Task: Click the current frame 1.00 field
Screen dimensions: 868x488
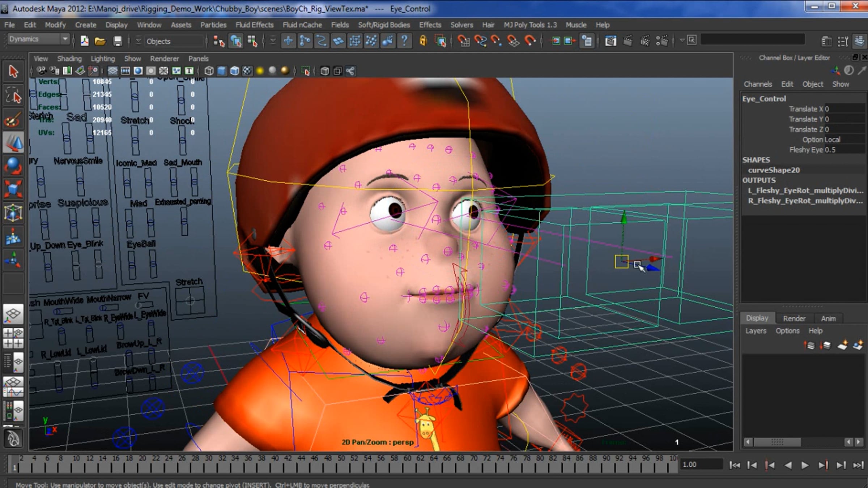Action: pyautogui.click(x=701, y=465)
